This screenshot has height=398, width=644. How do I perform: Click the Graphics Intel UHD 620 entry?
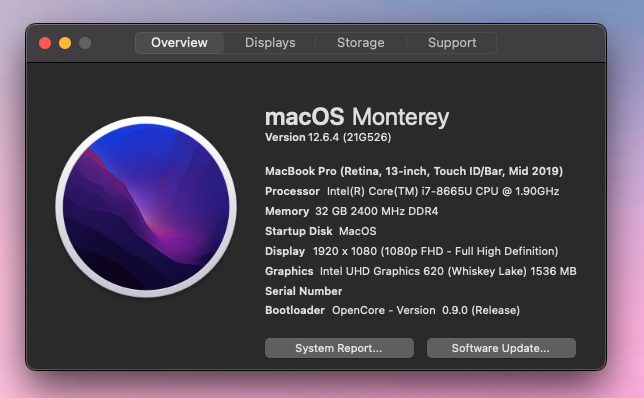point(421,271)
